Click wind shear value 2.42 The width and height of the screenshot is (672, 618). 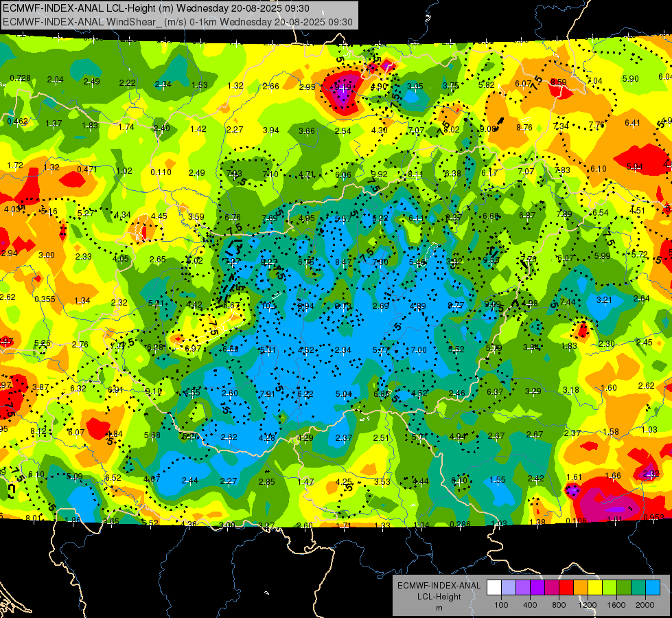point(535,478)
